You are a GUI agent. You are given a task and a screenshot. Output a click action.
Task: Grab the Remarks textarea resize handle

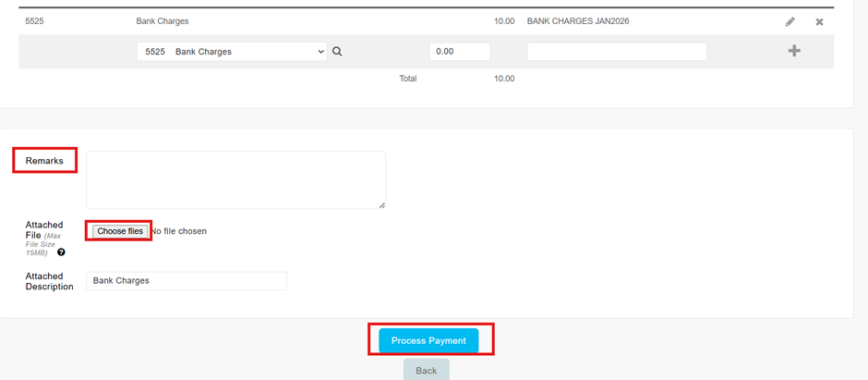381,204
